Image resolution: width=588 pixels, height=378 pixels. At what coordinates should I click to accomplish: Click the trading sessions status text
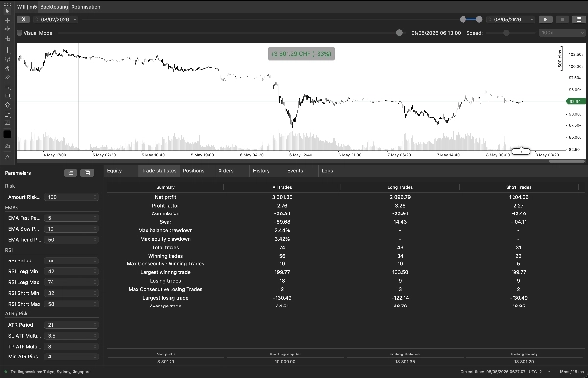click(x=50, y=372)
